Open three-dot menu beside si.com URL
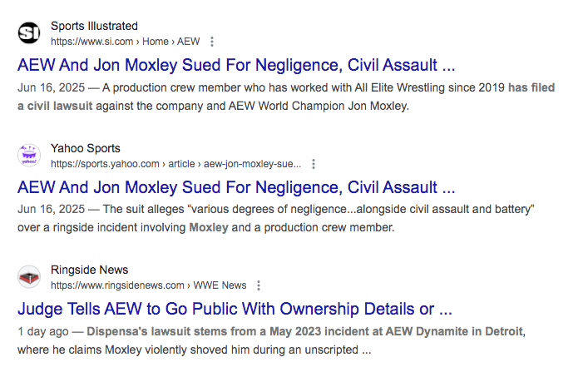The height and width of the screenshot is (382, 588). click(x=212, y=42)
